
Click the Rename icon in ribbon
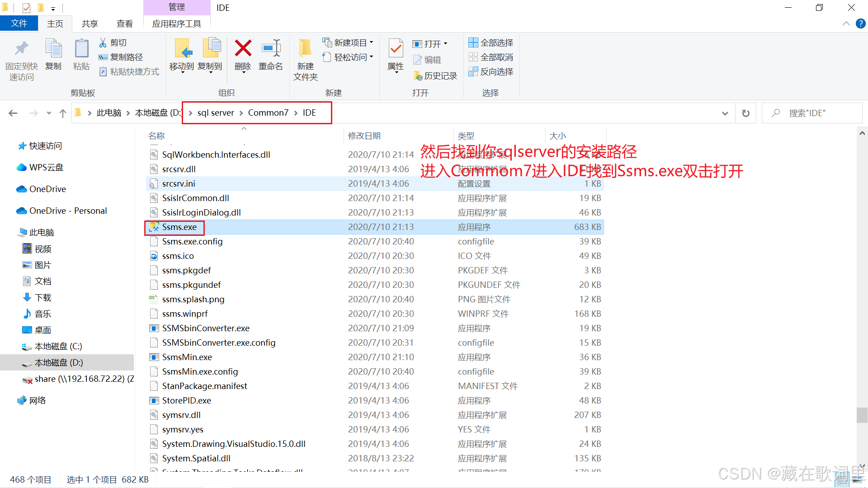(271, 48)
